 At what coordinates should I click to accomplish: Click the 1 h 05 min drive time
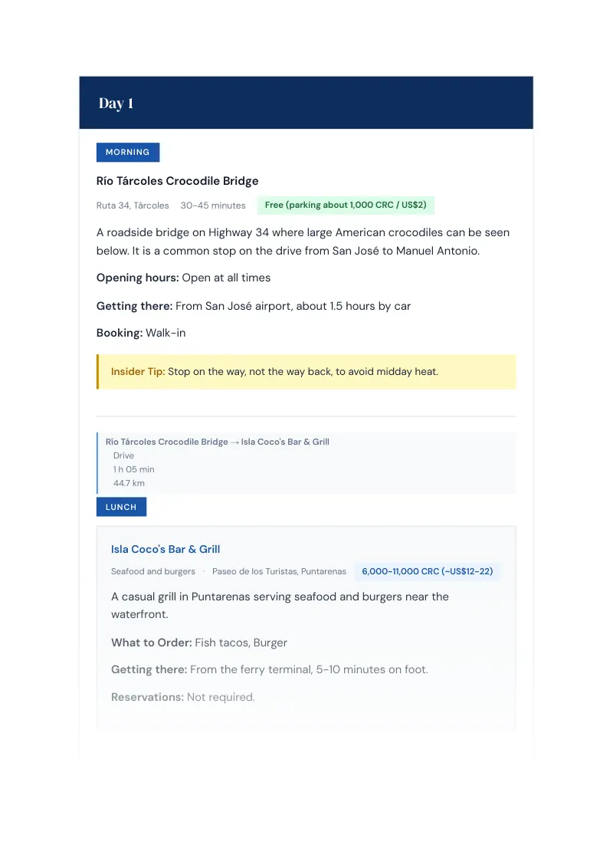click(x=134, y=469)
